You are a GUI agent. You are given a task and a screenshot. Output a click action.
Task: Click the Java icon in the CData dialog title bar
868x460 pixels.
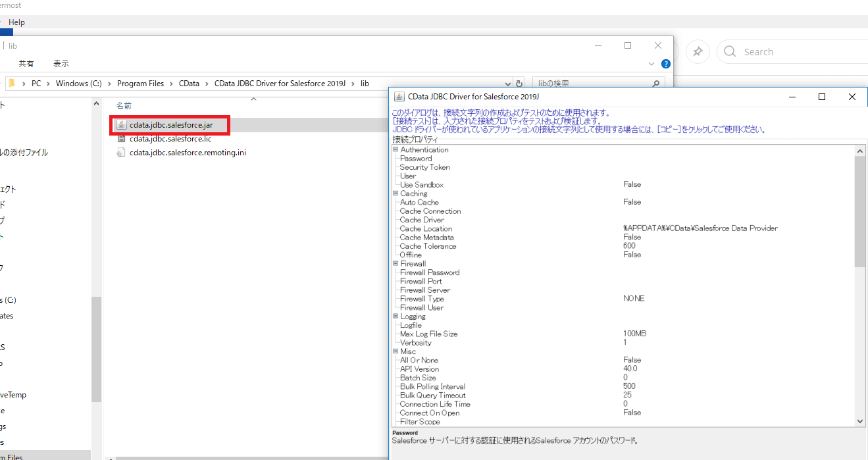399,97
